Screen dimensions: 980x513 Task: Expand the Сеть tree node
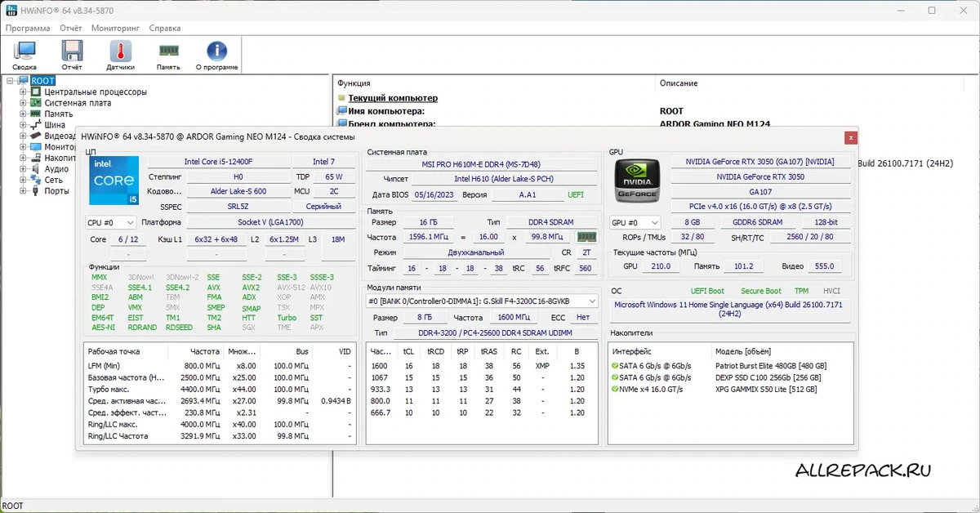coord(24,180)
